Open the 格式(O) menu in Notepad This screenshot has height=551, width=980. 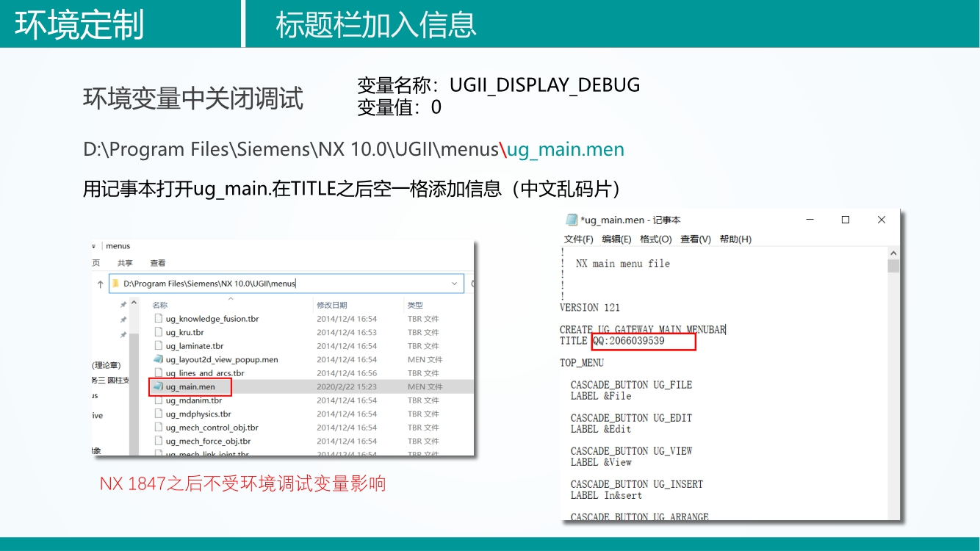pos(656,240)
